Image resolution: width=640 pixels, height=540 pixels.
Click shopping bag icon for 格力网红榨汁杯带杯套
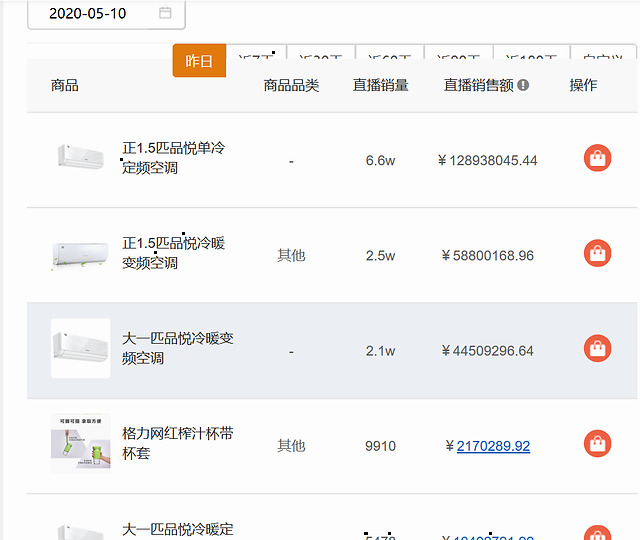(597, 444)
